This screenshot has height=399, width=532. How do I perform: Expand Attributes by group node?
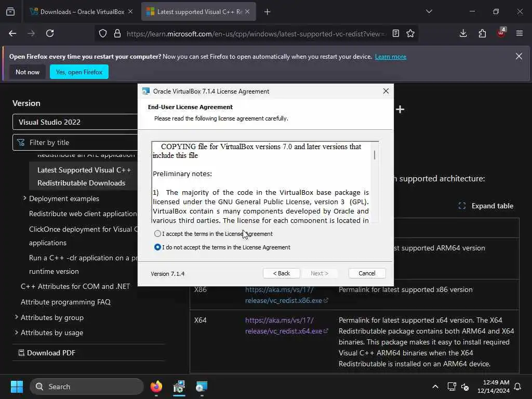click(16, 317)
